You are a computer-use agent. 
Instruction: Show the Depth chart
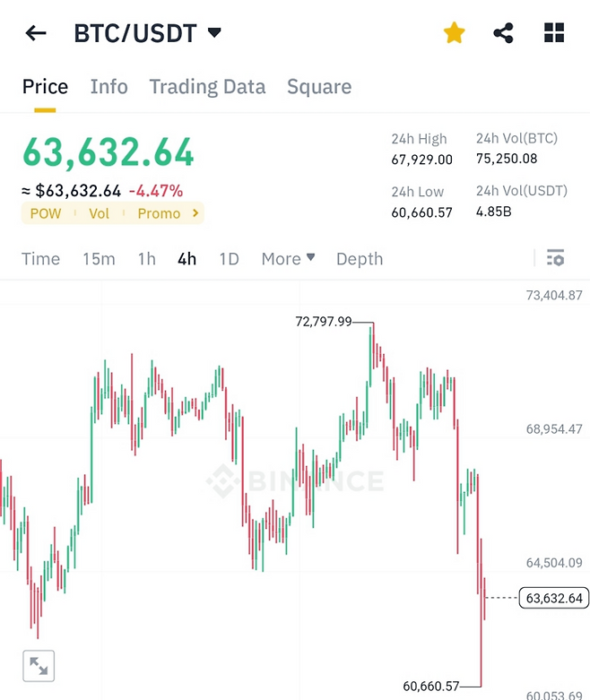(359, 259)
